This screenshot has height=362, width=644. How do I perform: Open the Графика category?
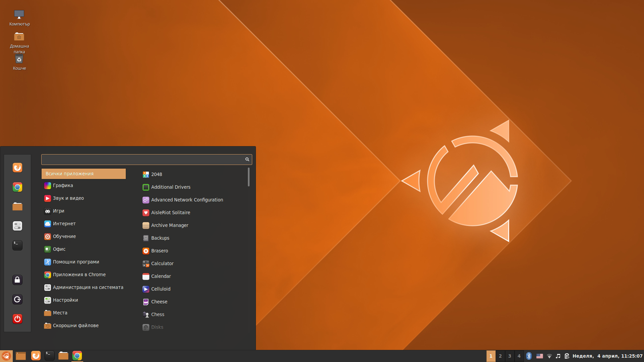point(84,186)
